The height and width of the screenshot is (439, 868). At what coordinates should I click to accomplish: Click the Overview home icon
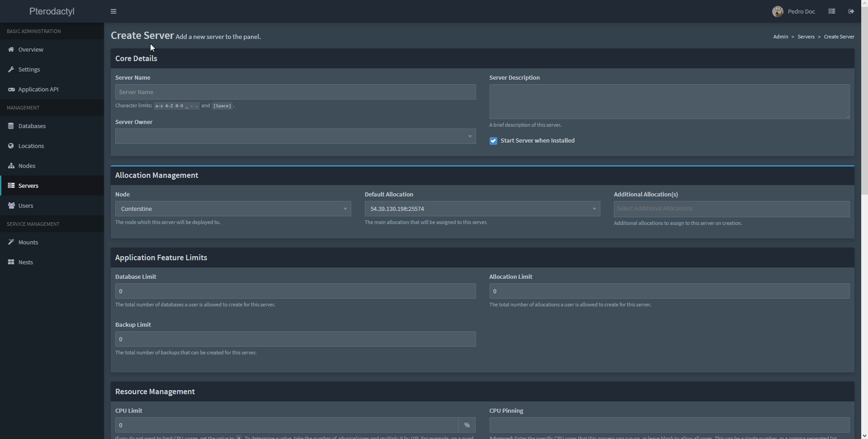(11, 49)
